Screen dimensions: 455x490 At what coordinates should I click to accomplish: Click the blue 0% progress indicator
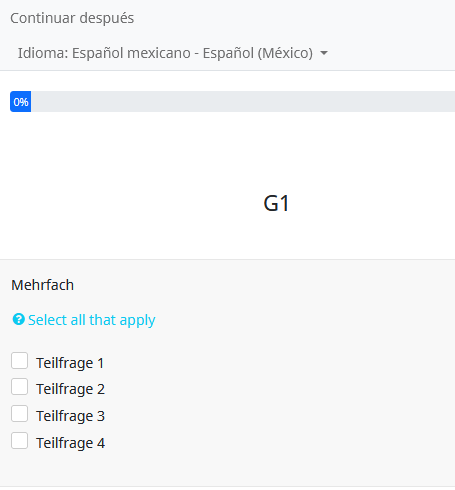[21, 102]
